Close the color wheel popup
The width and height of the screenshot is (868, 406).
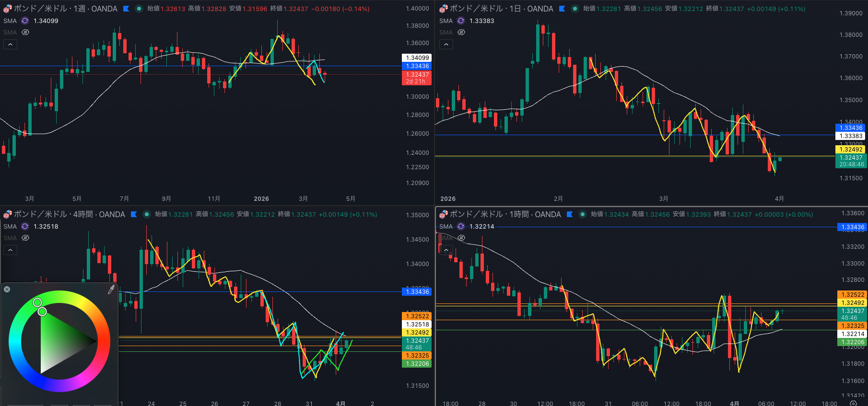(x=7, y=289)
